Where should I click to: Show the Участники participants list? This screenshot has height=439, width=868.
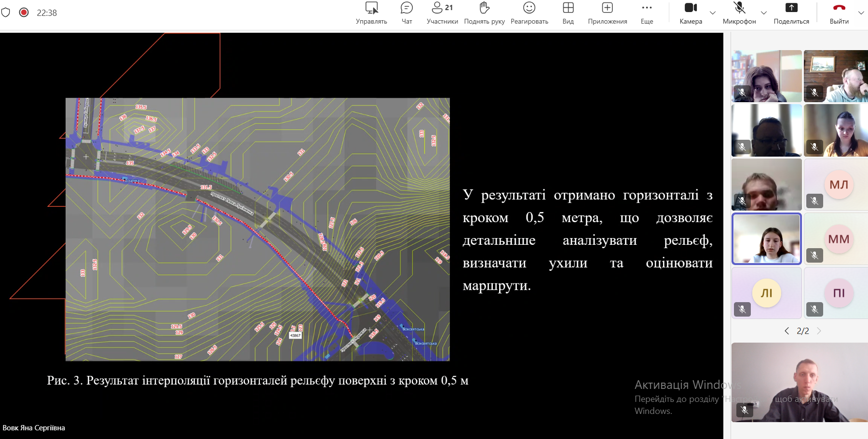[442, 13]
